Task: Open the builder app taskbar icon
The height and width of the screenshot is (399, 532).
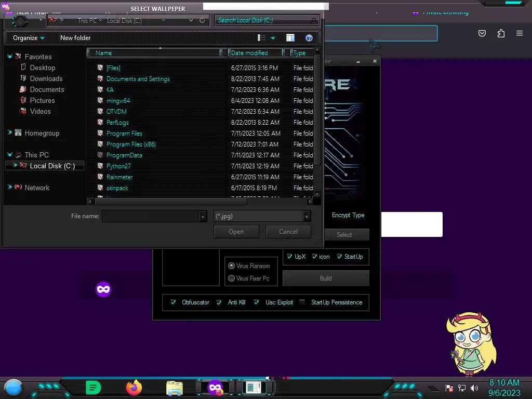Action: click(x=254, y=388)
